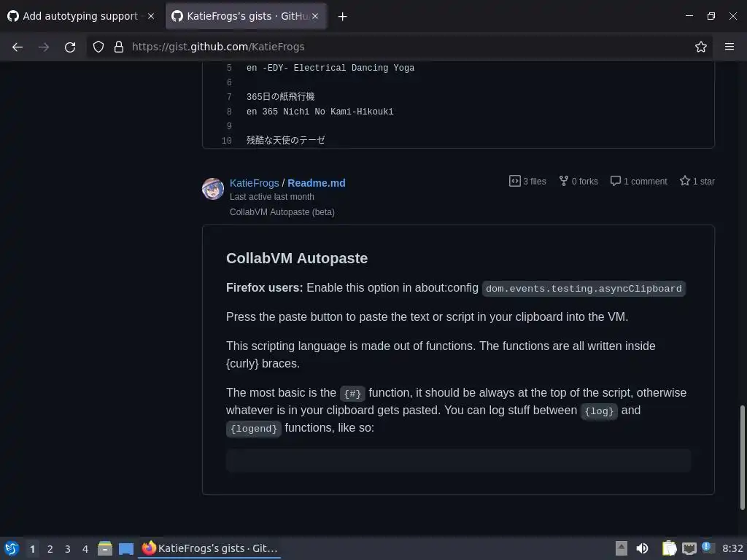View the 0 forks link
The width and height of the screenshot is (747, 560).
[x=578, y=181]
